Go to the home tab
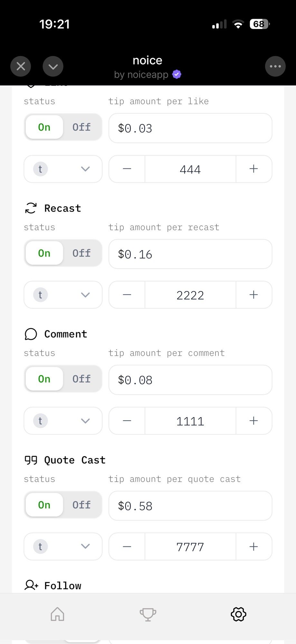296x644 pixels. (x=58, y=614)
